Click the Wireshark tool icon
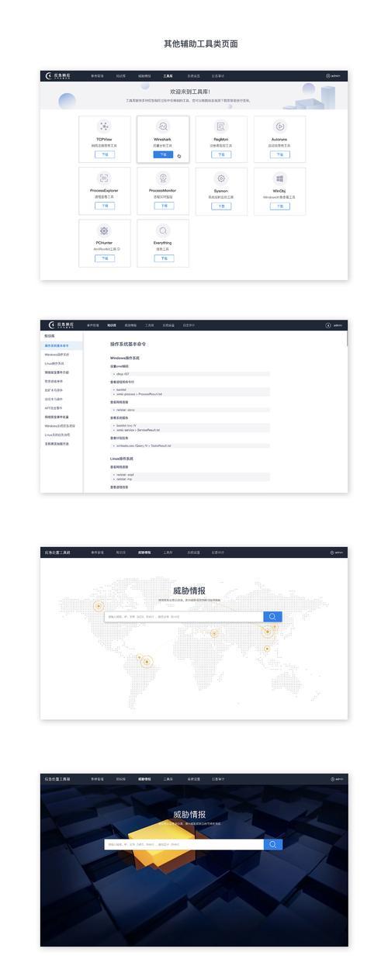The height and width of the screenshot is (980, 388). 163,126
